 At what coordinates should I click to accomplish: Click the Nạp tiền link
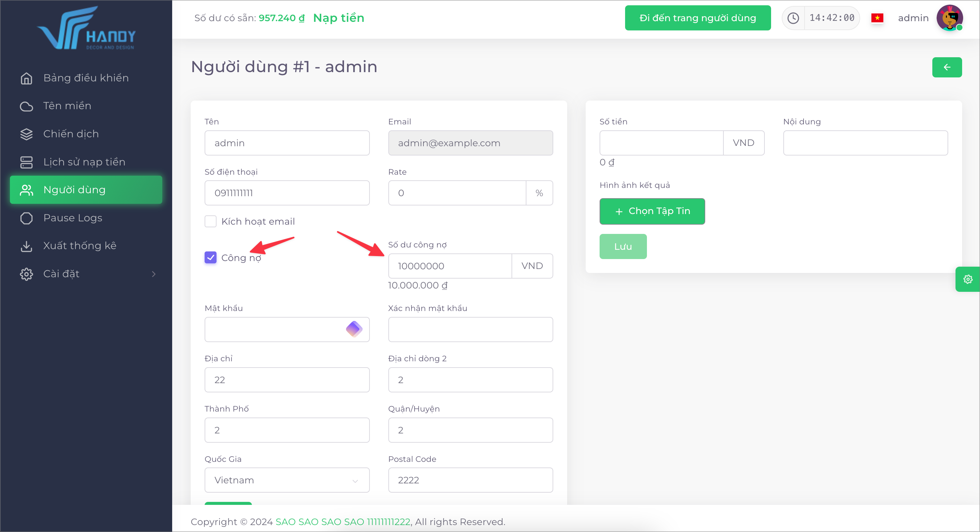pyautogui.click(x=339, y=18)
